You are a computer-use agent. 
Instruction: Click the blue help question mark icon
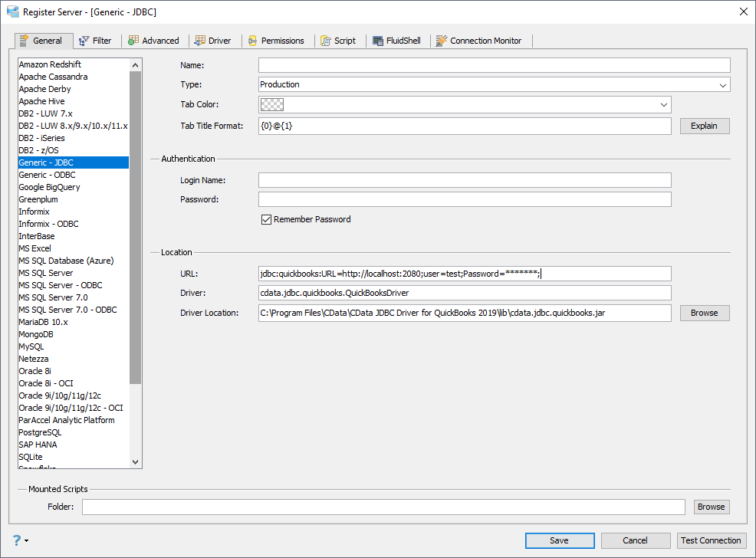(x=17, y=540)
